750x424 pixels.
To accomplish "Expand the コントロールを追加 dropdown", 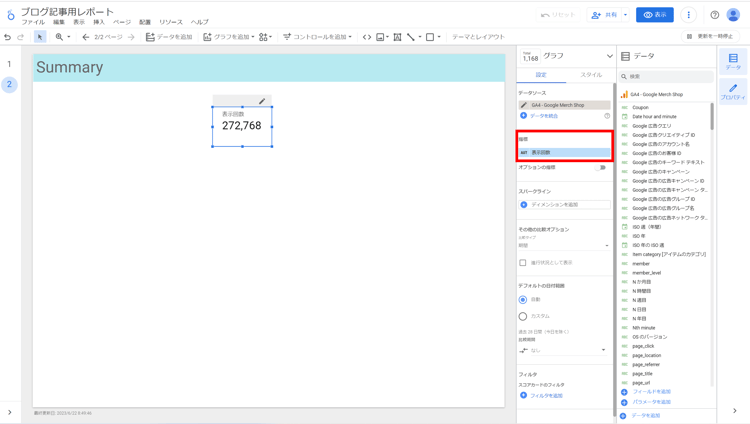I will (x=317, y=37).
